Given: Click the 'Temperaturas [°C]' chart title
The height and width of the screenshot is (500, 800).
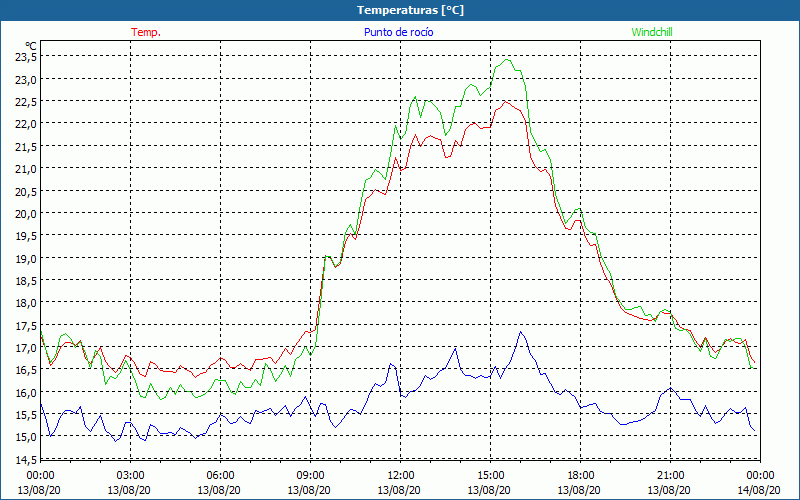Looking at the screenshot, I should click(410, 10).
